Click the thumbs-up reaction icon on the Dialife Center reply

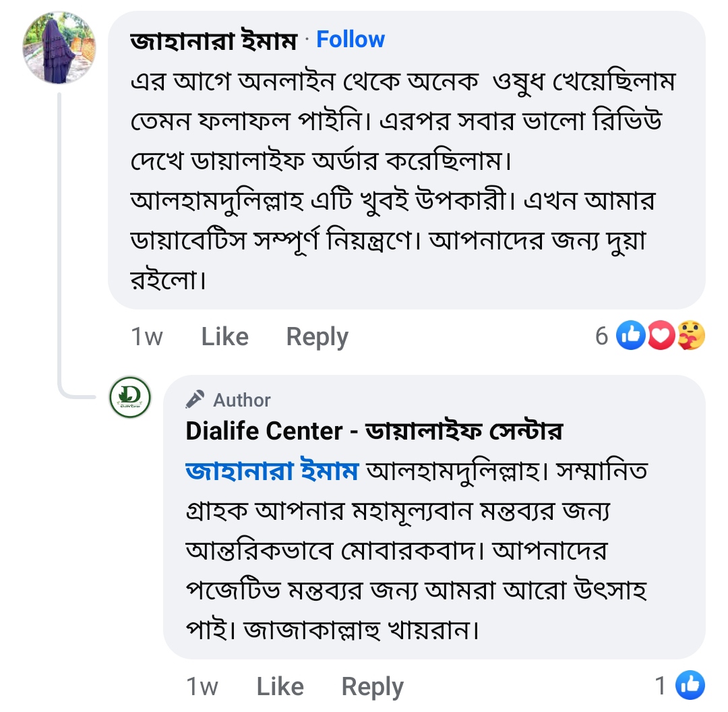690,686
